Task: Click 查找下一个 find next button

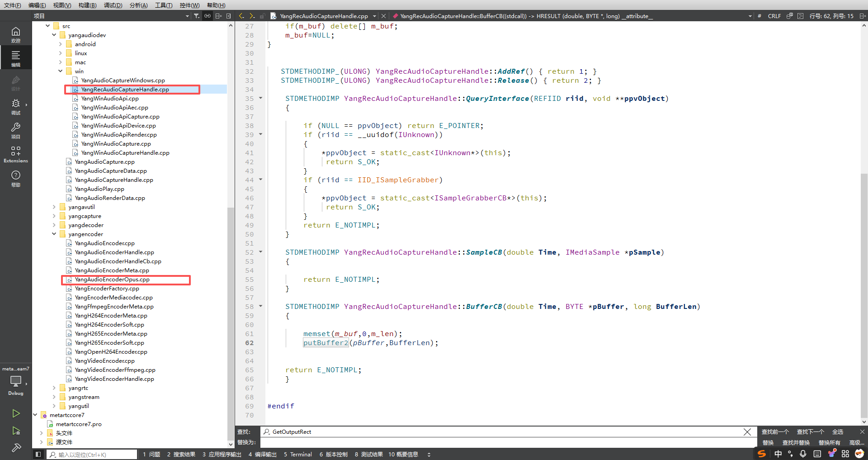Action: tap(810, 432)
